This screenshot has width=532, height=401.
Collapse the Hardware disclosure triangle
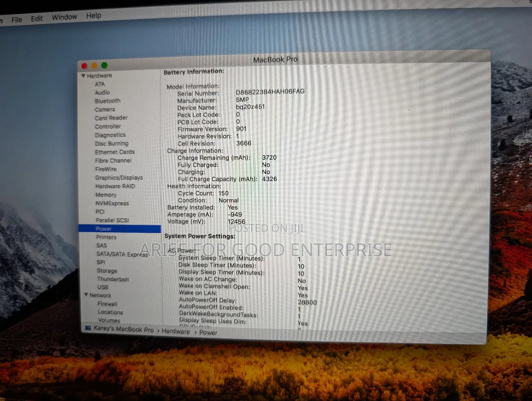[83, 76]
